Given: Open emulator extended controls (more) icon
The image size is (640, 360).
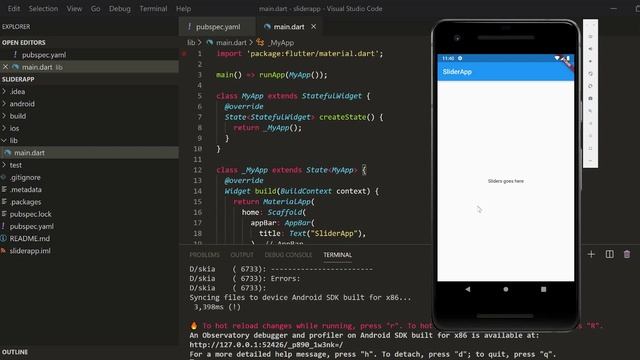Looking at the screenshot, I should (590, 160).
